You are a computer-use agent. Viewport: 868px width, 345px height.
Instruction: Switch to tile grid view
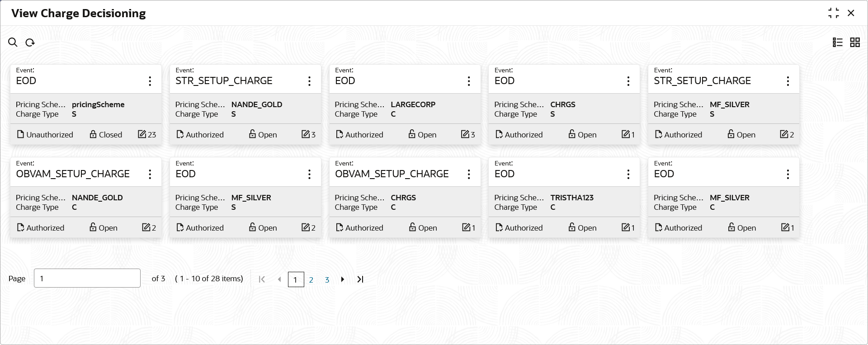pyautogui.click(x=855, y=43)
